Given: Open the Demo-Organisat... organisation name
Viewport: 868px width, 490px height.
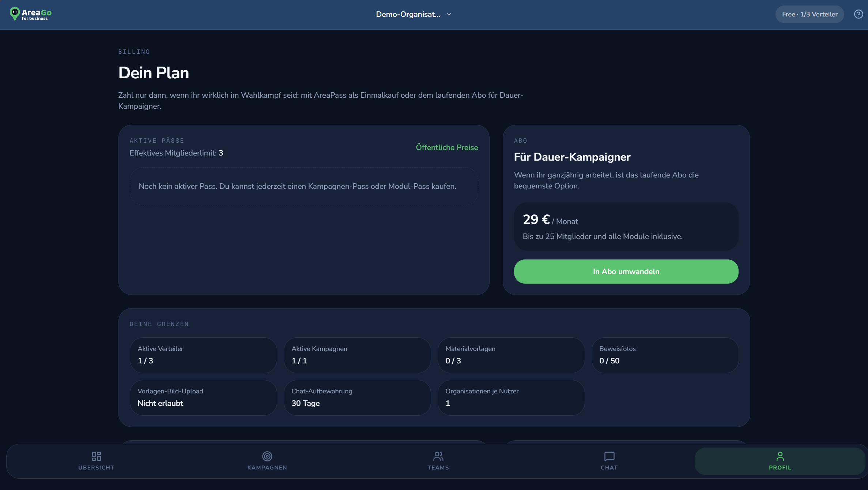Looking at the screenshot, I should coord(408,14).
